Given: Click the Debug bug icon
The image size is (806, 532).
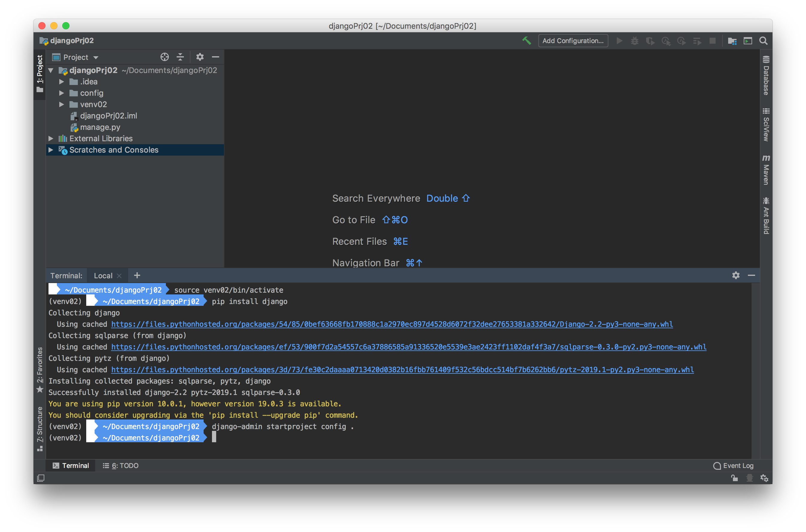Looking at the screenshot, I should coord(634,41).
